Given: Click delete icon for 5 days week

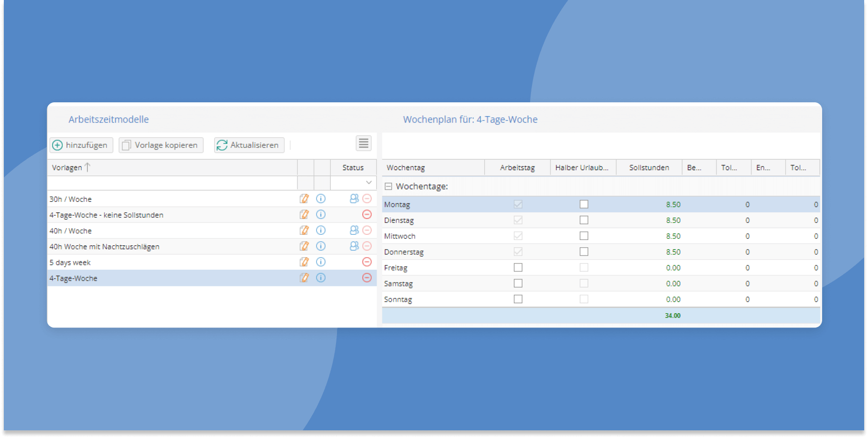Looking at the screenshot, I should click(367, 262).
